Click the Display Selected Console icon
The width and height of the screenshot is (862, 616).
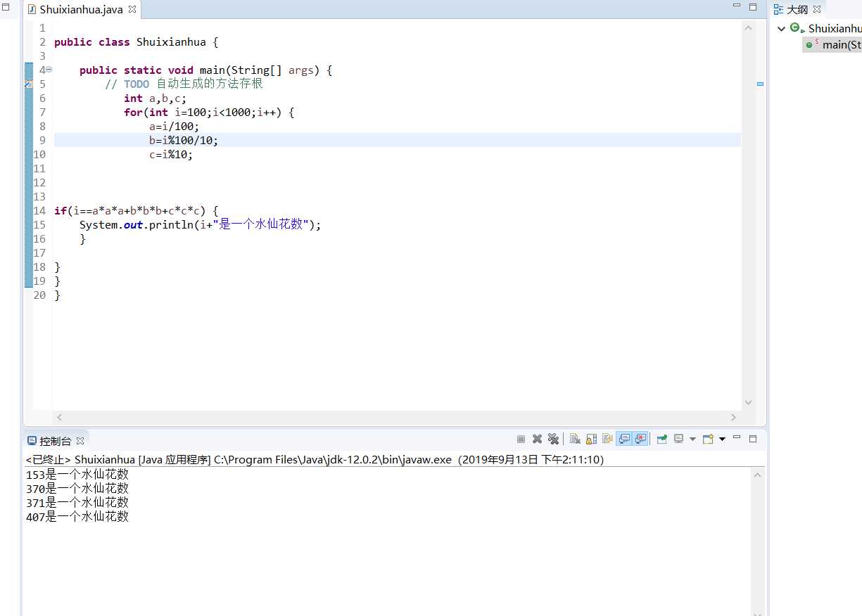coord(678,439)
